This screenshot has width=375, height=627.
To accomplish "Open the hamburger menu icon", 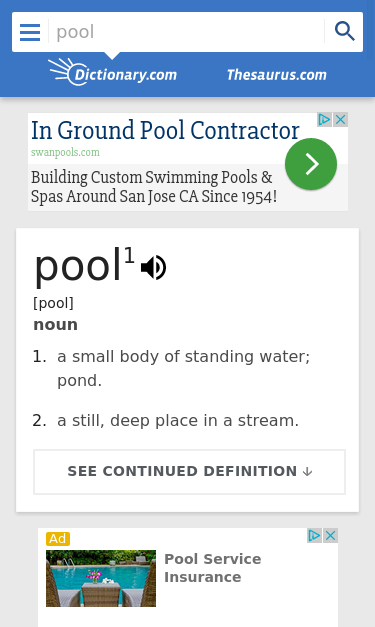I will [x=30, y=32].
